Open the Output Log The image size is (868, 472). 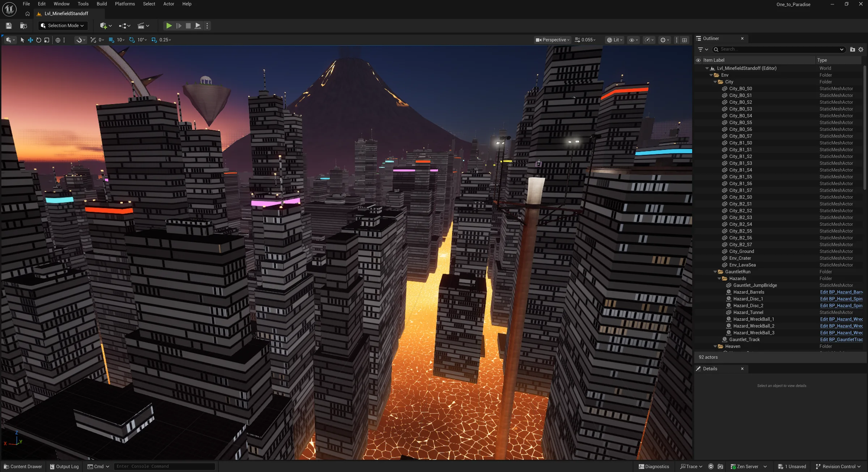64,467
